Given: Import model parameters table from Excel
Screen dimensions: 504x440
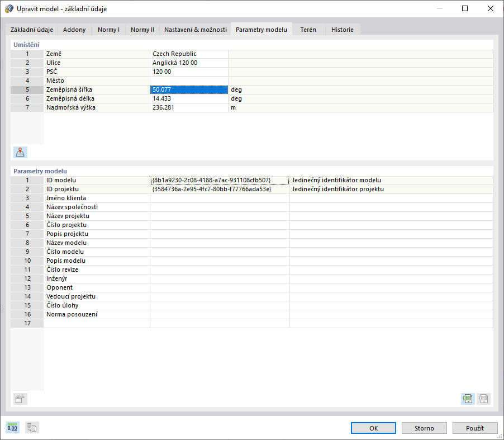Looking at the screenshot, I should (483, 399).
